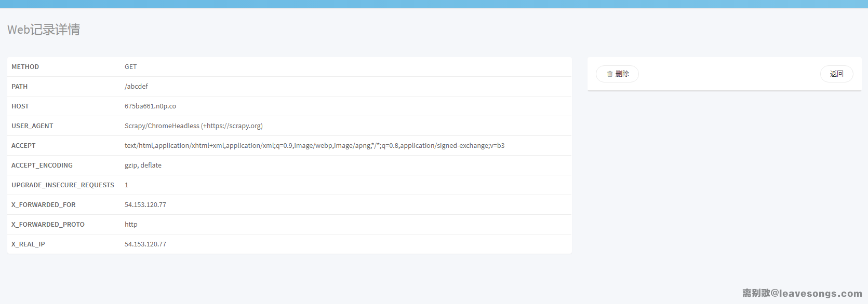Click the X_FORWARDED_FOR row label
Image resolution: width=868 pixels, height=304 pixels.
(x=44, y=205)
